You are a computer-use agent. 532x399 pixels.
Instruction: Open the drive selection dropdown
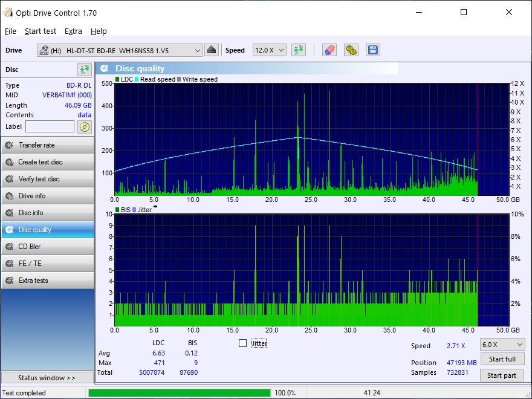tap(120, 50)
